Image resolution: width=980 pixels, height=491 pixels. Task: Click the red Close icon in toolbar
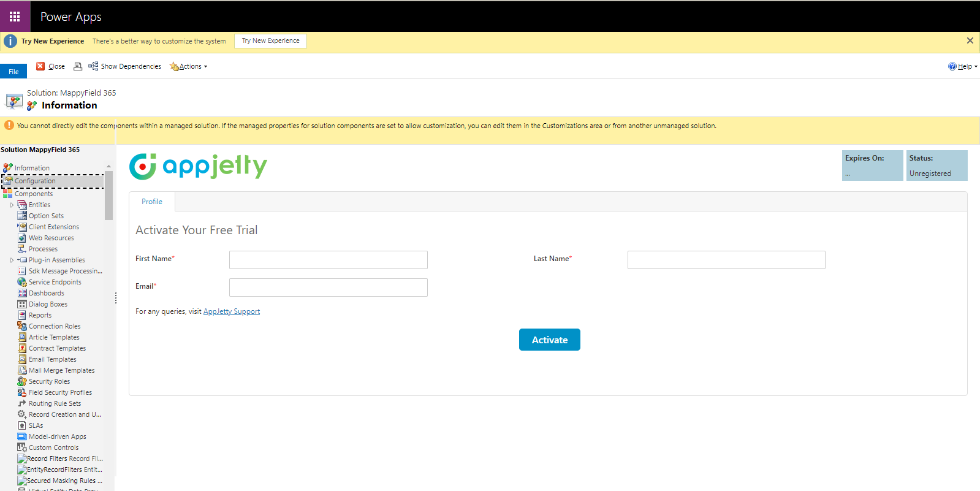40,66
